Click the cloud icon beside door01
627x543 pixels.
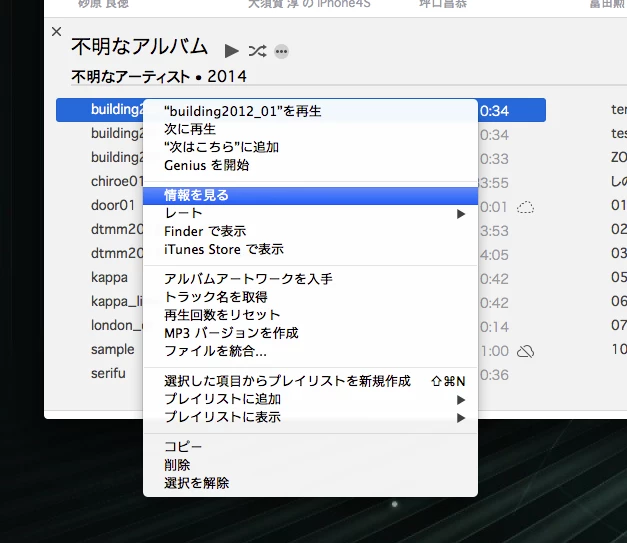point(525,207)
